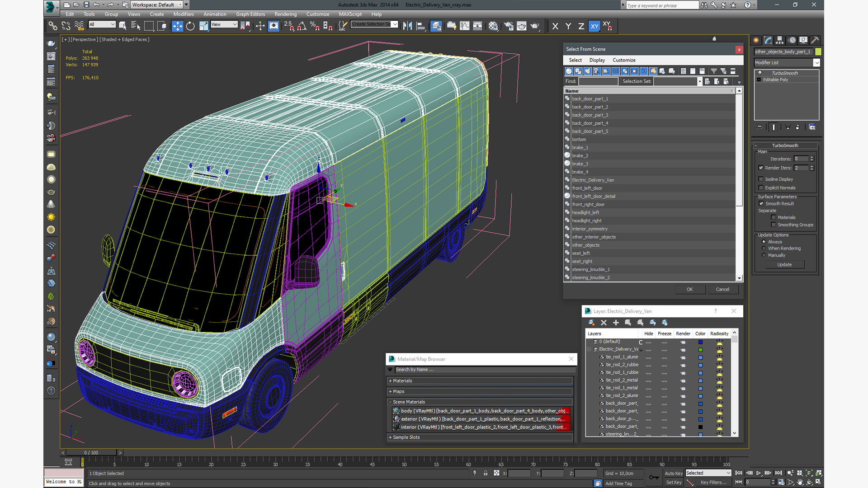The image size is (868, 488).
Task: Enable Separate by Materials checkbox
Action: 774,217
